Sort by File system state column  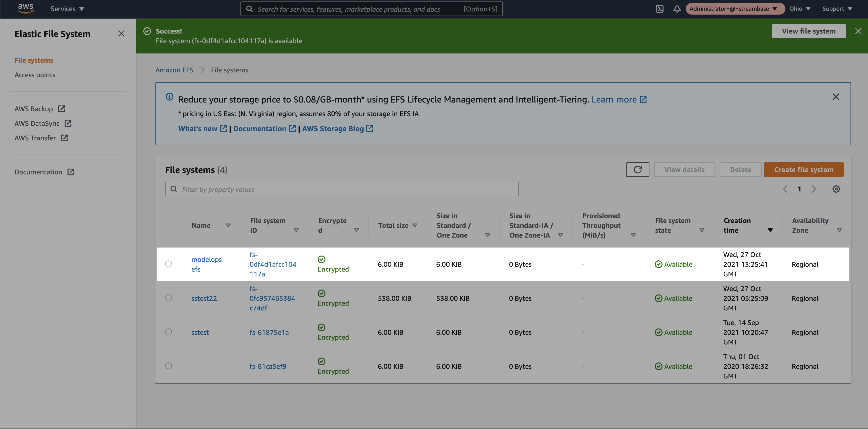tap(702, 231)
